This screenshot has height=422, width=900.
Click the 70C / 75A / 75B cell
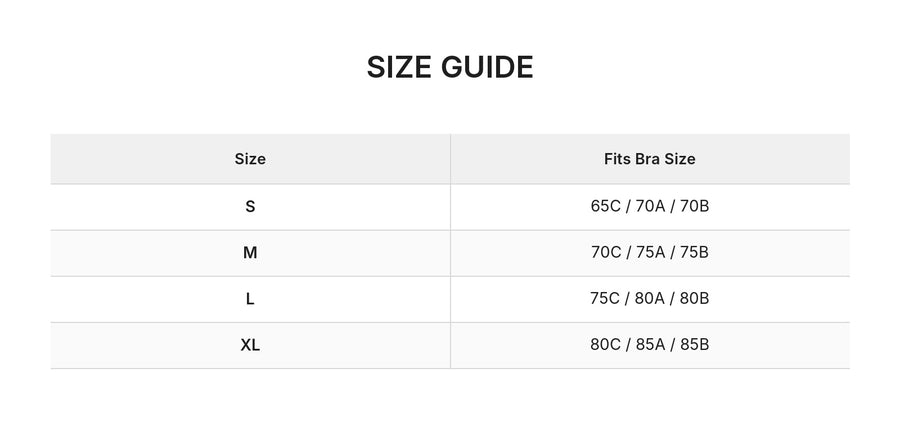pyautogui.click(x=650, y=253)
